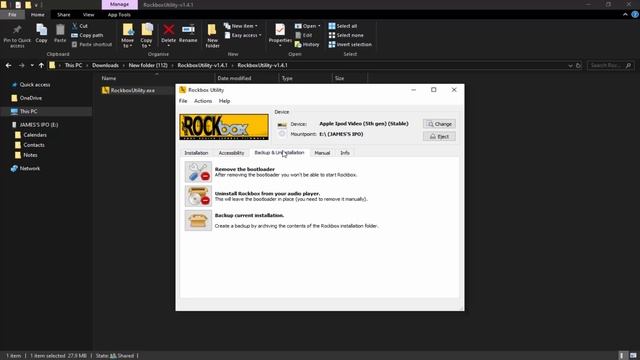This screenshot has width=640, height=360.
Task: Click the Eject button
Action: click(439, 136)
